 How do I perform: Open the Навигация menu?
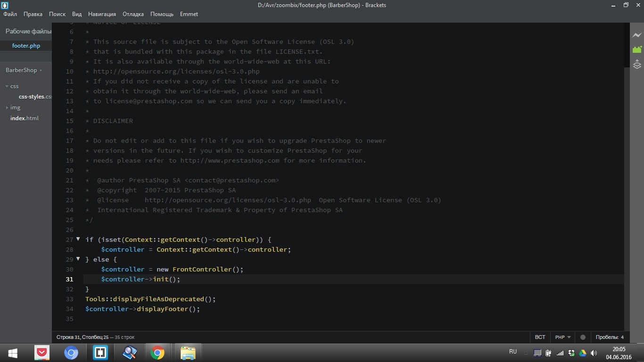click(102, 14)
